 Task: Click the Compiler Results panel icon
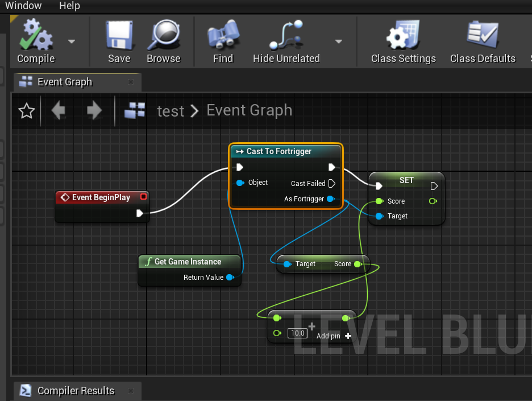pyautogui.click(x=24, y=391)
